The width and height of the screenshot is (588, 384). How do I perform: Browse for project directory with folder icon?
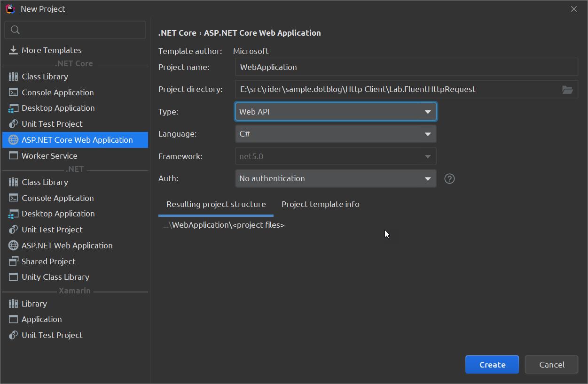[567, 90]
